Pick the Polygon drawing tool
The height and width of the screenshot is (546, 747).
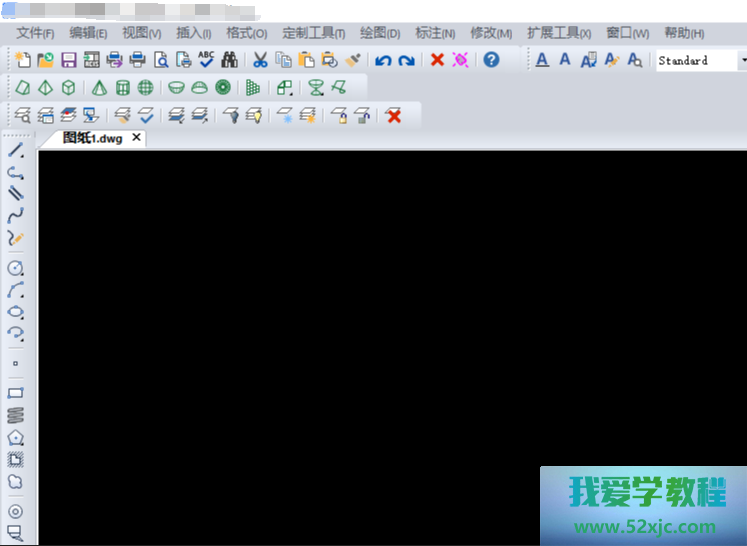[x=16, y=438]
